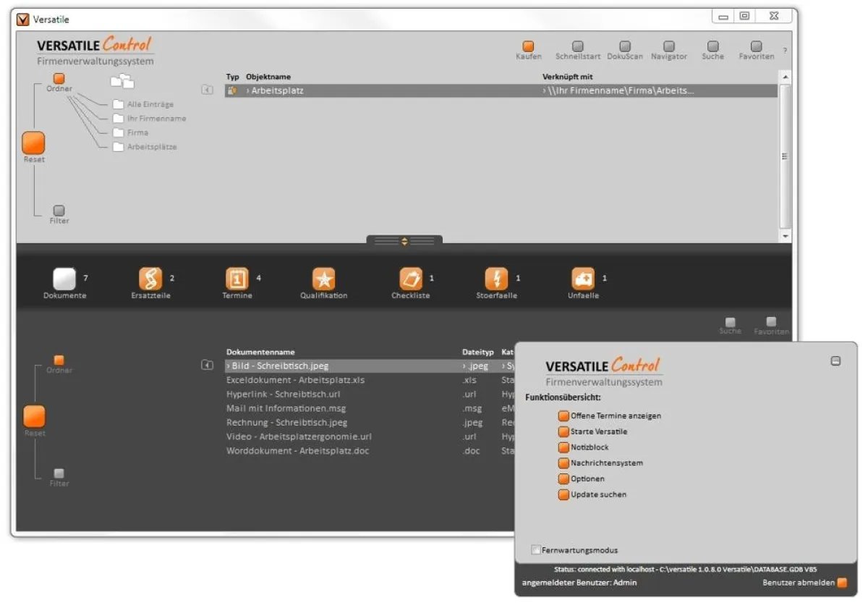This screenshot has width=868, height=608.
Task: Expand the Firma folder in tree
Action: pyautogui.click(x=118, y=132)
